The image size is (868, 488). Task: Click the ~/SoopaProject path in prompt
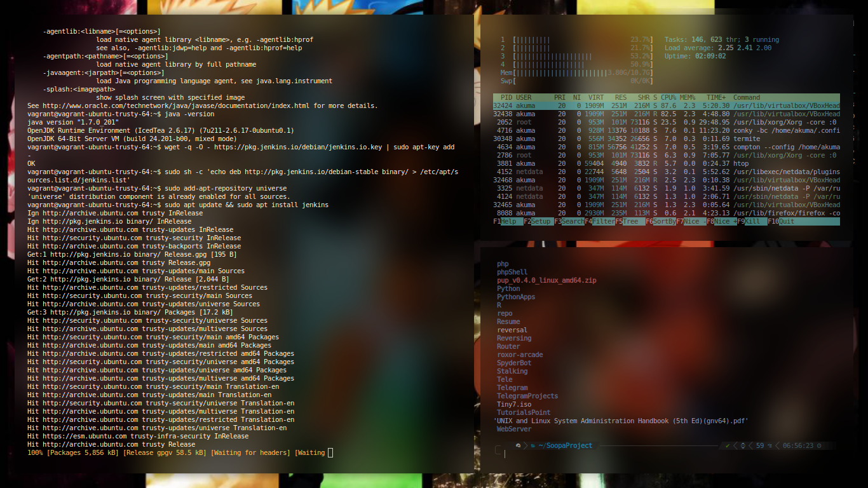(566, 446)
